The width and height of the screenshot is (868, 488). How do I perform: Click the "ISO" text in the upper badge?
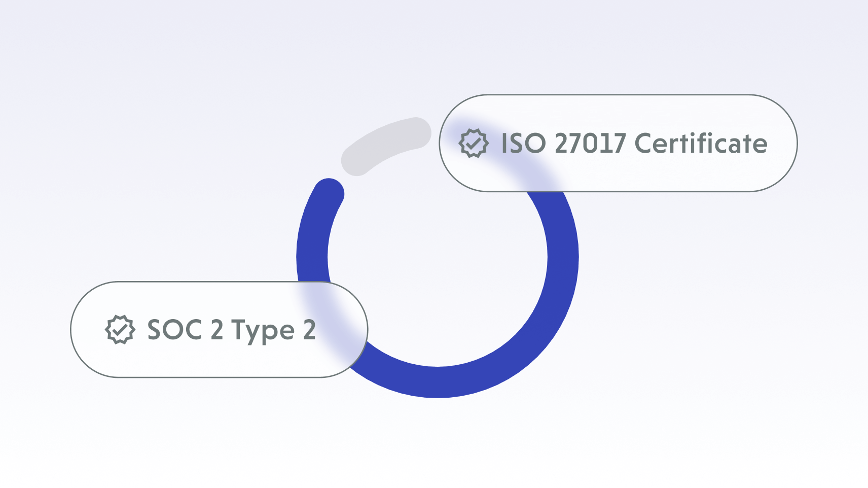click(x=523, y=143)
